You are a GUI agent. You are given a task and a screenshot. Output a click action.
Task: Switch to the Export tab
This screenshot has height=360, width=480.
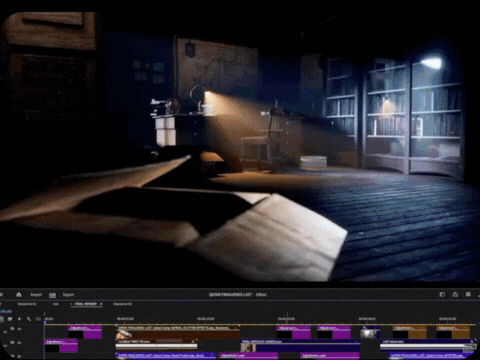(68, 295)
